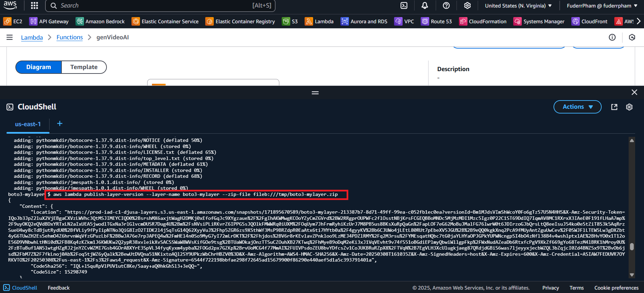This screenshot has width=644, height=293.
Task: Select the Diagram view toggle
Action: pos(39,67)
